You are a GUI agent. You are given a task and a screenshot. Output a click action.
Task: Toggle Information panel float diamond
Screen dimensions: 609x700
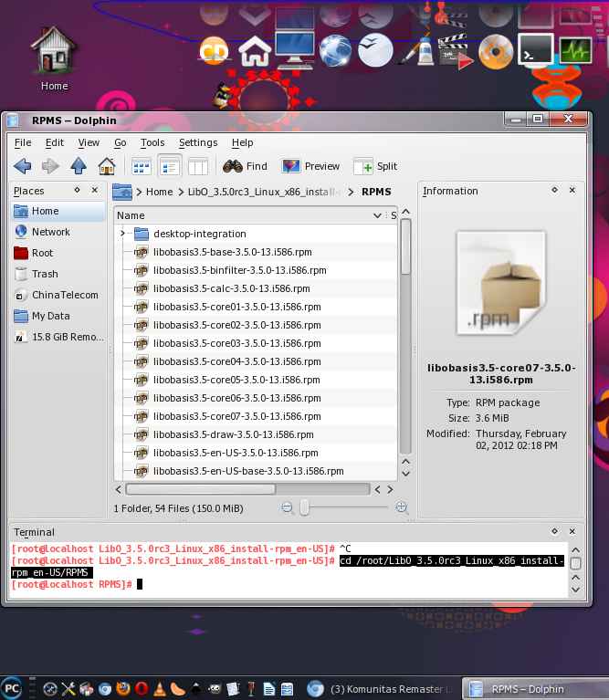click(x=554, y=190)
